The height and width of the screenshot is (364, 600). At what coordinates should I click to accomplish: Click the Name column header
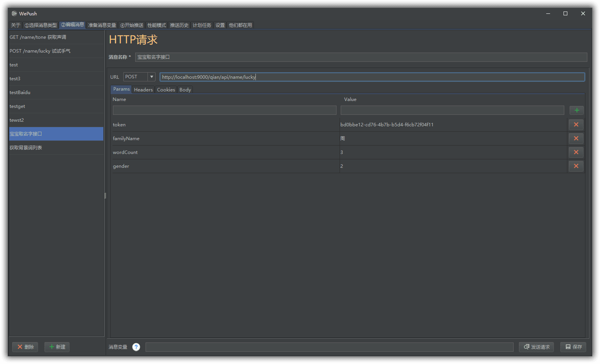pos(119,99)
